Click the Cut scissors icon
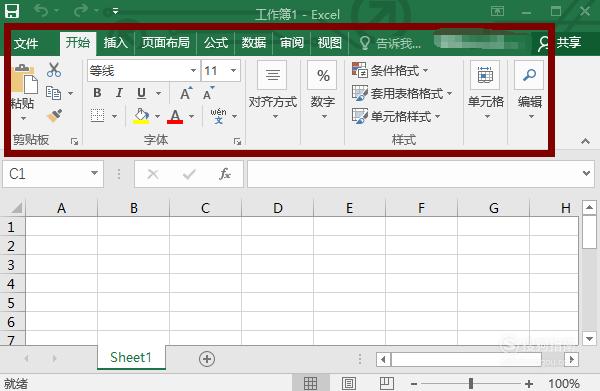Screen dimensions: 600x391 pyautogui.click(x=54, y=70)
